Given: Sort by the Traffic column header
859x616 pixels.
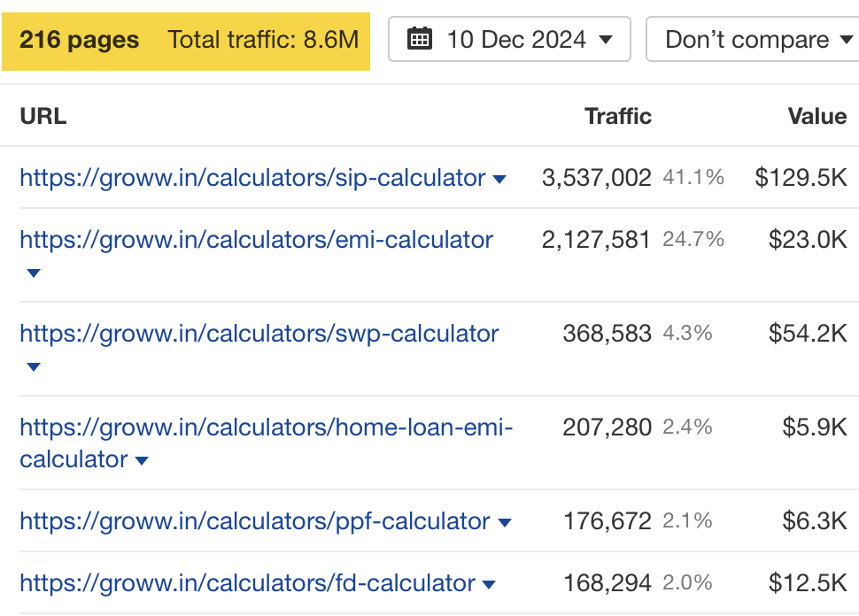Looking at the screenshot, I should point(618,116).
